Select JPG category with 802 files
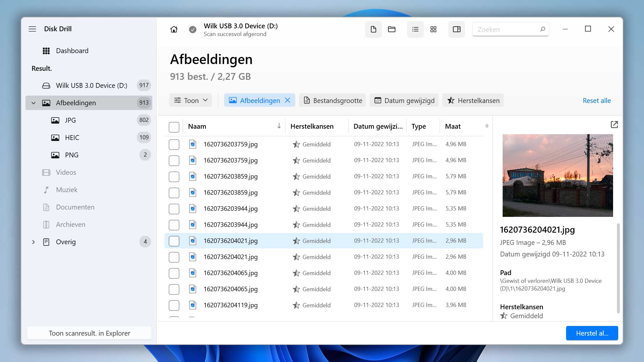644x362 pixels. point(89,120)
